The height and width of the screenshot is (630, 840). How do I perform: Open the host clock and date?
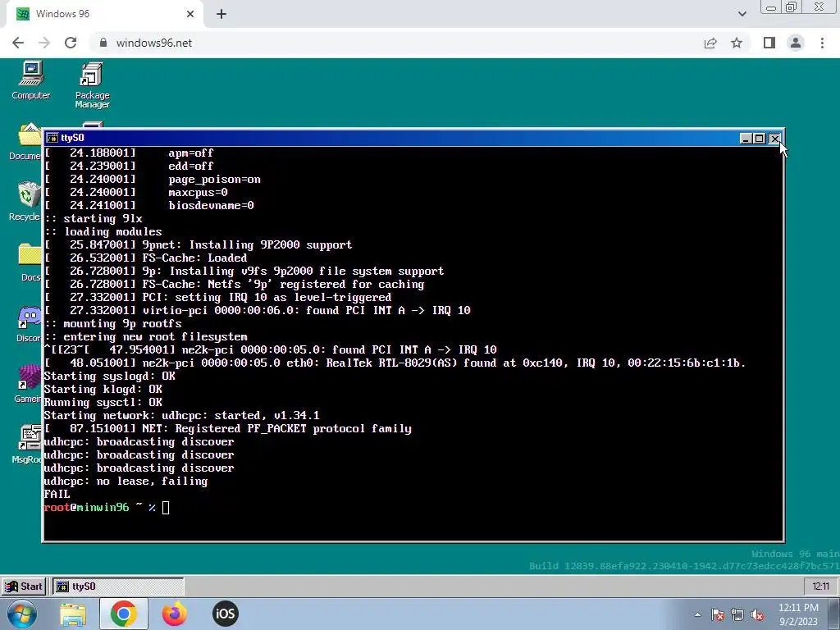point(798,614)
